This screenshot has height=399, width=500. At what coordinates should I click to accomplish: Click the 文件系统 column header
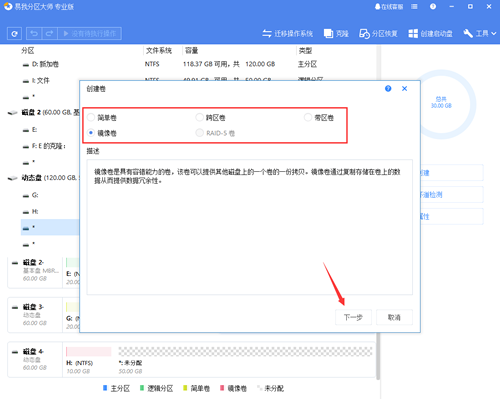tap(159, 51)
